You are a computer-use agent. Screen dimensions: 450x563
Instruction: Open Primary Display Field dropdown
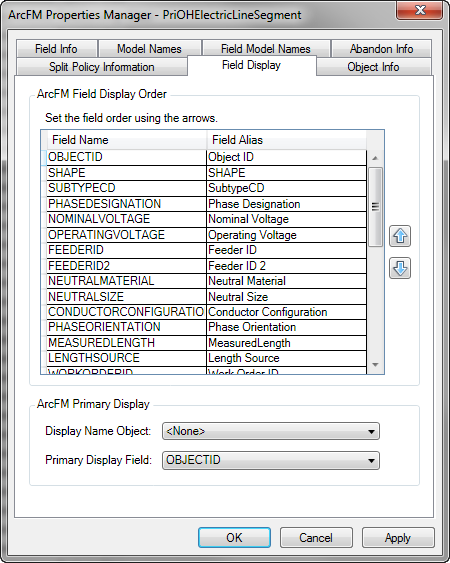[271, 460]
